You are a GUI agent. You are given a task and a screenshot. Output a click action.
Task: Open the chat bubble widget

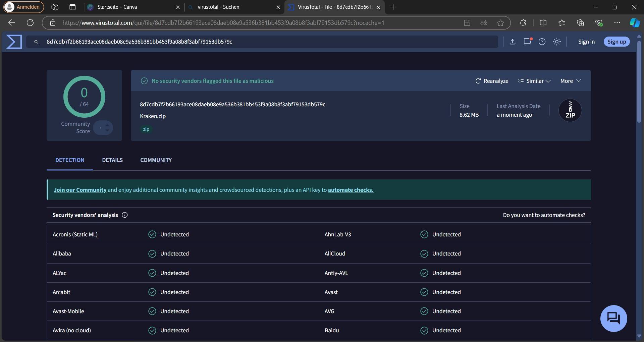click(x=613, y=318)
